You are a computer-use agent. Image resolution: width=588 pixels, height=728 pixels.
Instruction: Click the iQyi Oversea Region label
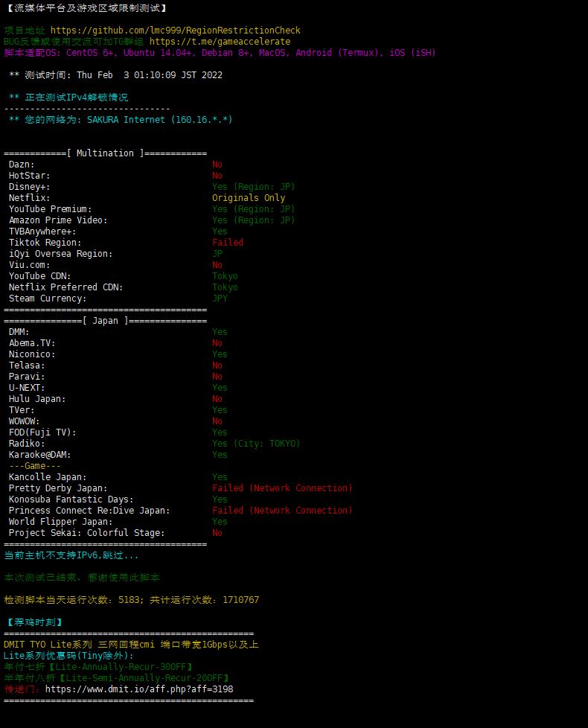click(x=61, y=254)
